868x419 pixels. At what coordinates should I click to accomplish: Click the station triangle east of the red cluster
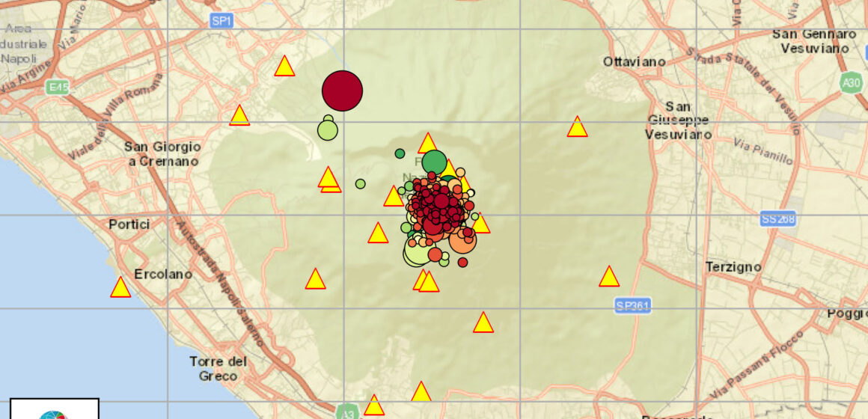click(x=480, y=223)
